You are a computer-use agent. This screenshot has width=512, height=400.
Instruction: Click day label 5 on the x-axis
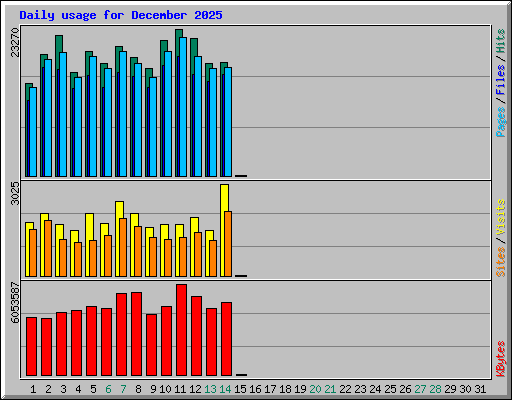[93, 389]
